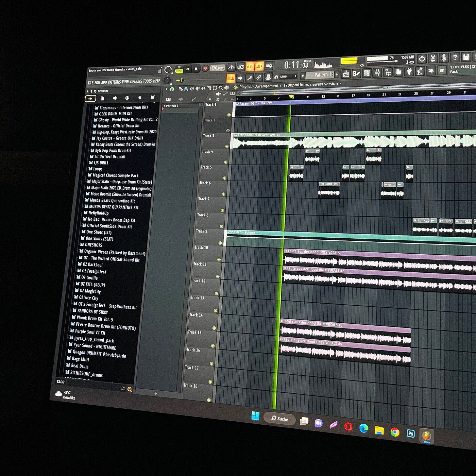Expand the Real Drum folder
The image size is (476, 476).
coord(77,366)
